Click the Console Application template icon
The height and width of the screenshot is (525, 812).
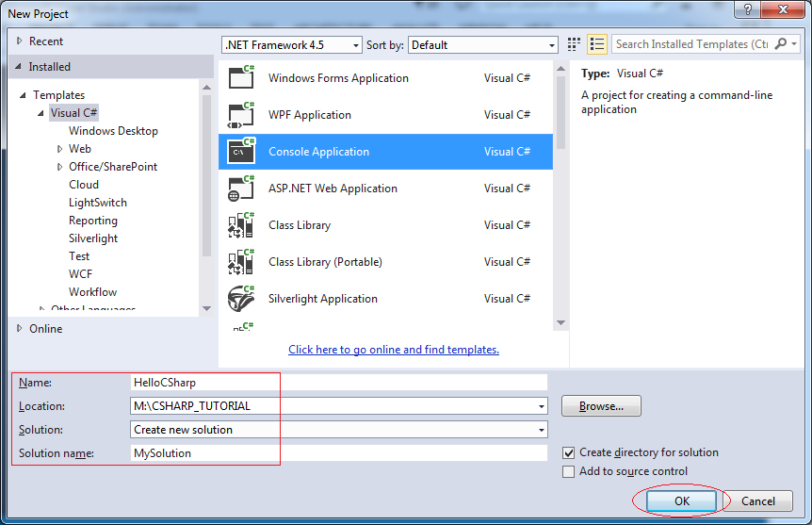(241, 152)
